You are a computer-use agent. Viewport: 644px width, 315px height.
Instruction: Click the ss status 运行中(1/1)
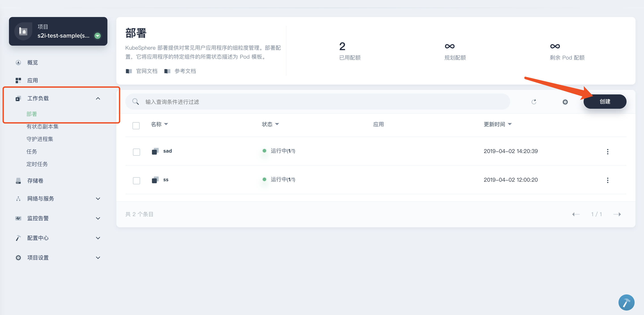click(x=283, y=180)
